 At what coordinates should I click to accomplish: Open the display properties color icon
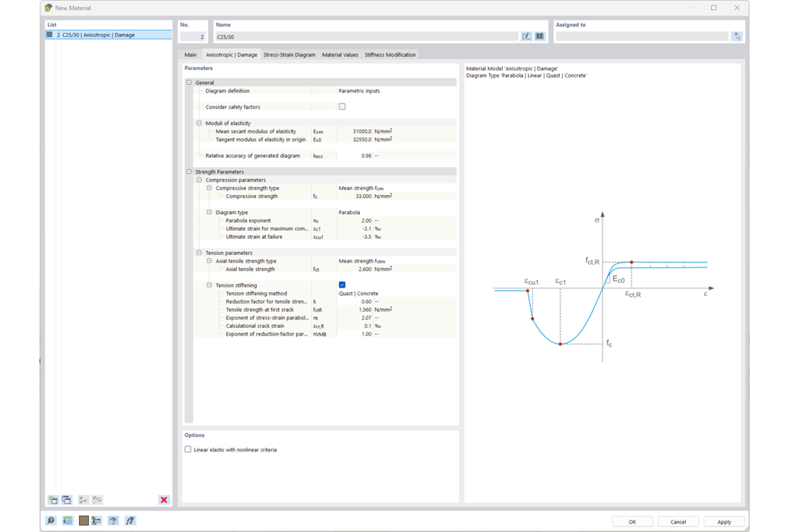(96, 521)
